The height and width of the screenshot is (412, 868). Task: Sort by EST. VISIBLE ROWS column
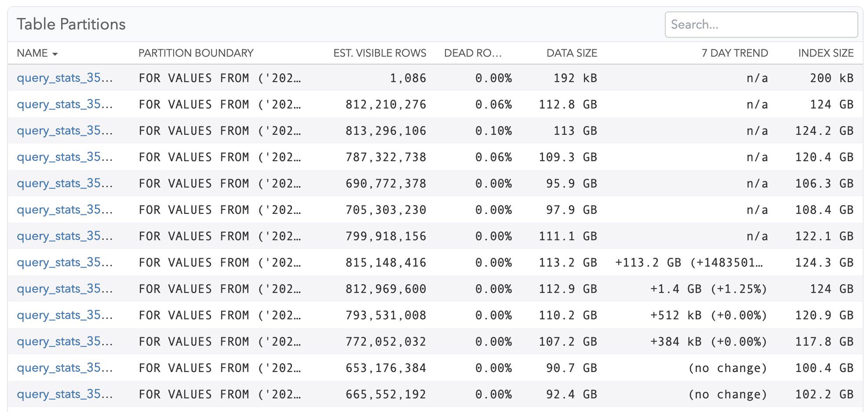[x=380, y=53]
